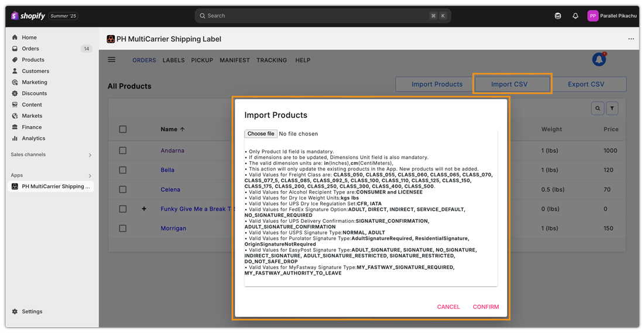Open the PICKUP tab
The image size is (644, 333).
pos(202,60)
